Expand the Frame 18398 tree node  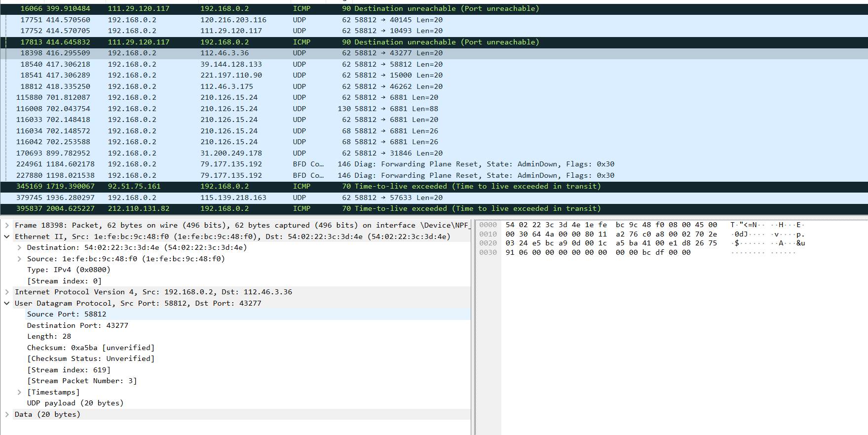(7, 225)
